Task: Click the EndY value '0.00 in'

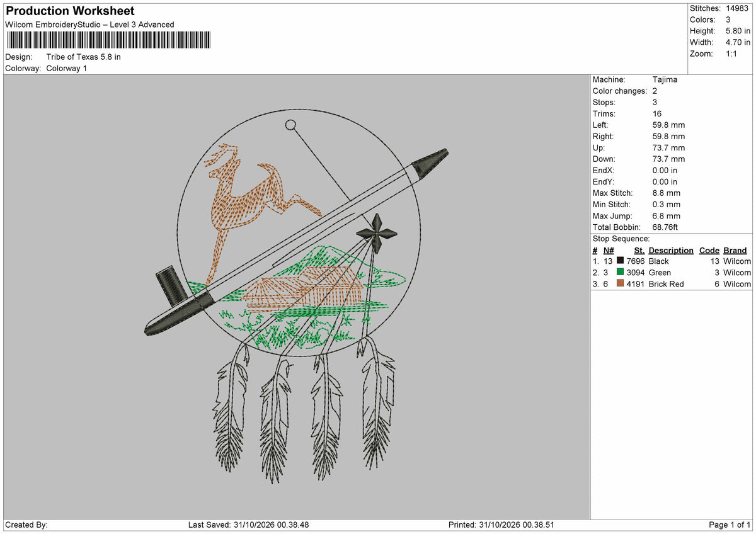Action: (665, 181)
